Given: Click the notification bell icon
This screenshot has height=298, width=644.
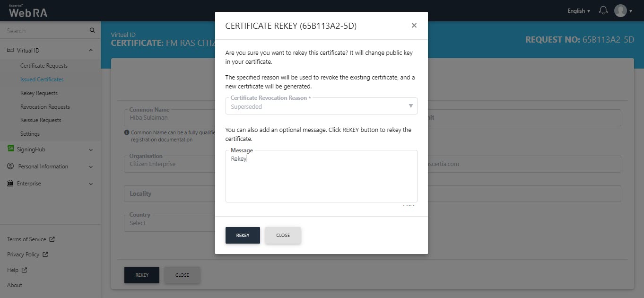Looking at the screenshot, I should (603, 10).
